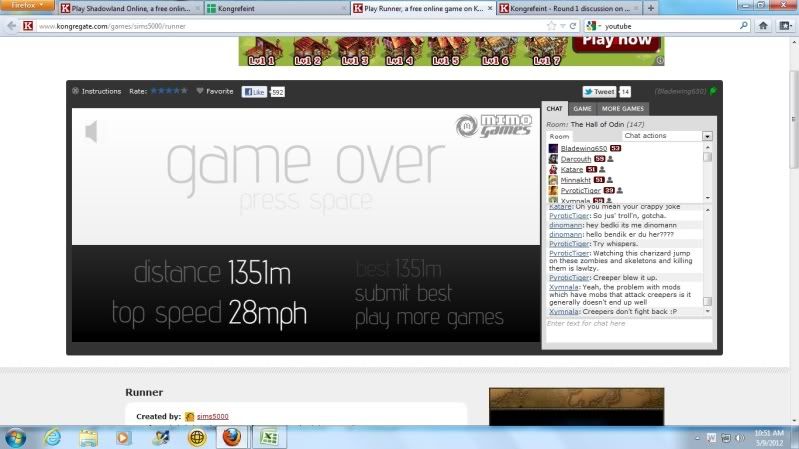Screen dimensions: 799x449
Task: Click the browser home icon
Action: pyautogui.click(x=763, y=26)
